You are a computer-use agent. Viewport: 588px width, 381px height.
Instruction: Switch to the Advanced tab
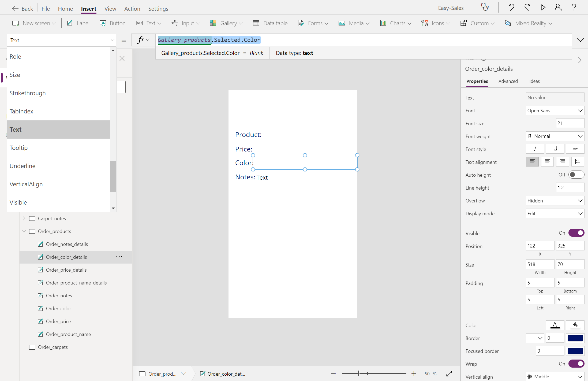click(508, 81)
